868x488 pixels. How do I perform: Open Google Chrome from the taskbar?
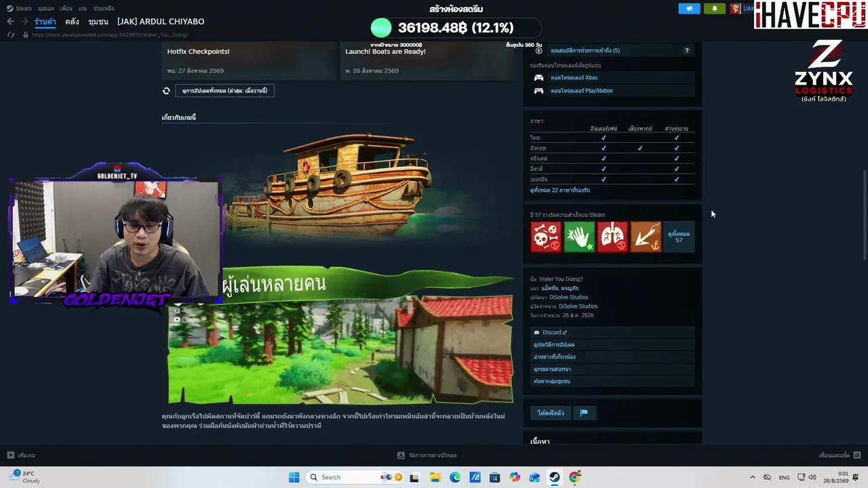pos(575,477)
